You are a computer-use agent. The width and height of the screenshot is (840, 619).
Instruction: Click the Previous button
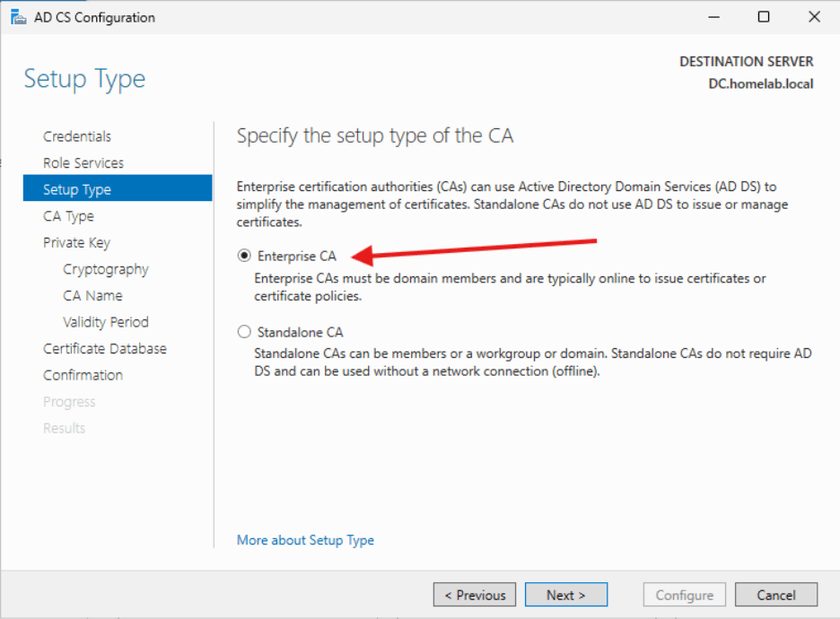pos(474,594)
